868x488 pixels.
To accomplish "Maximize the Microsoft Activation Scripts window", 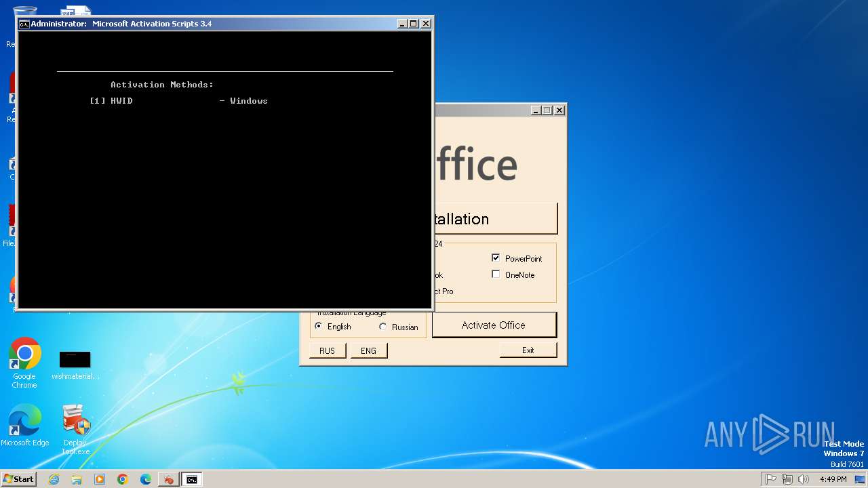I will (x=414, y=24).
